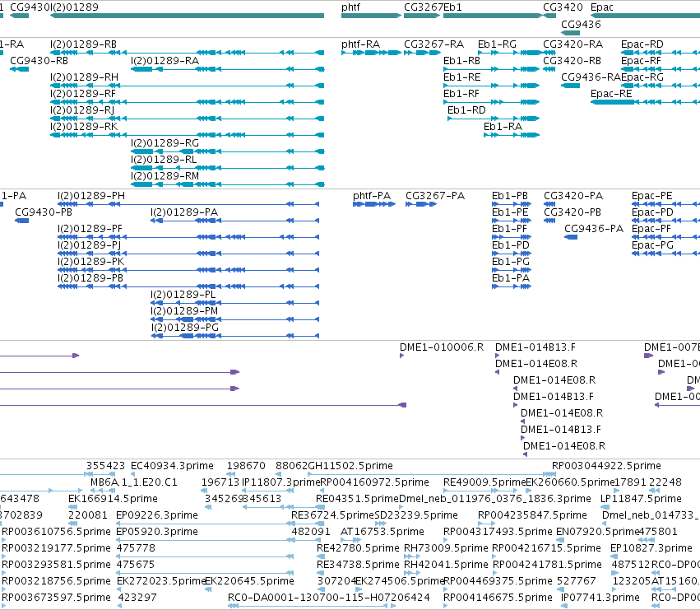Click the CG9430 gene label
The image size is (700, 610).
tap(30, 7)
